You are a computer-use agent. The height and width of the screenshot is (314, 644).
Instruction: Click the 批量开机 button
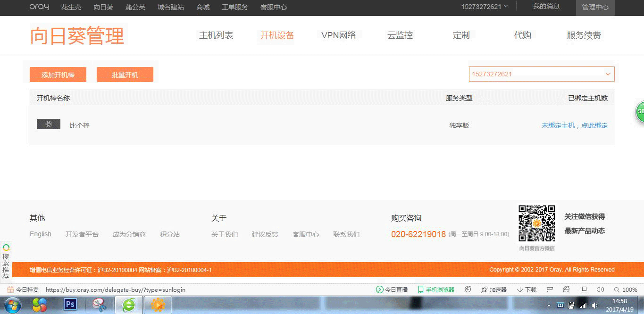coord(125,74)
